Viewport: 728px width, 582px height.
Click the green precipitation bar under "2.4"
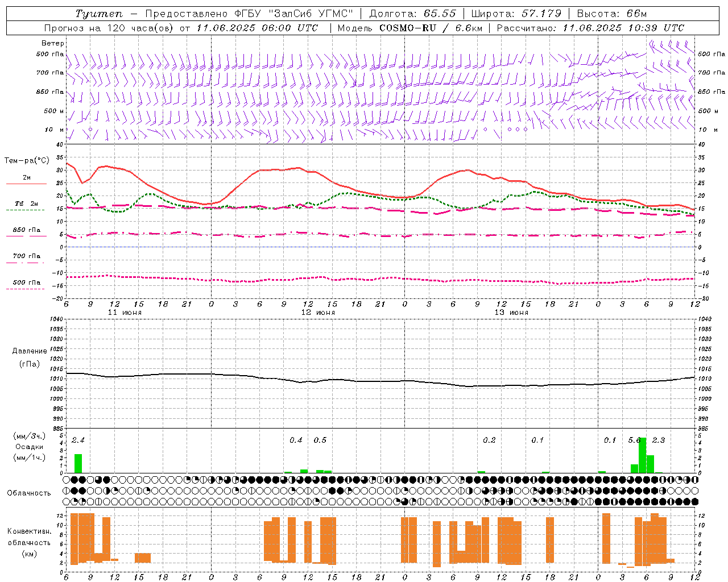click(78, 463)
